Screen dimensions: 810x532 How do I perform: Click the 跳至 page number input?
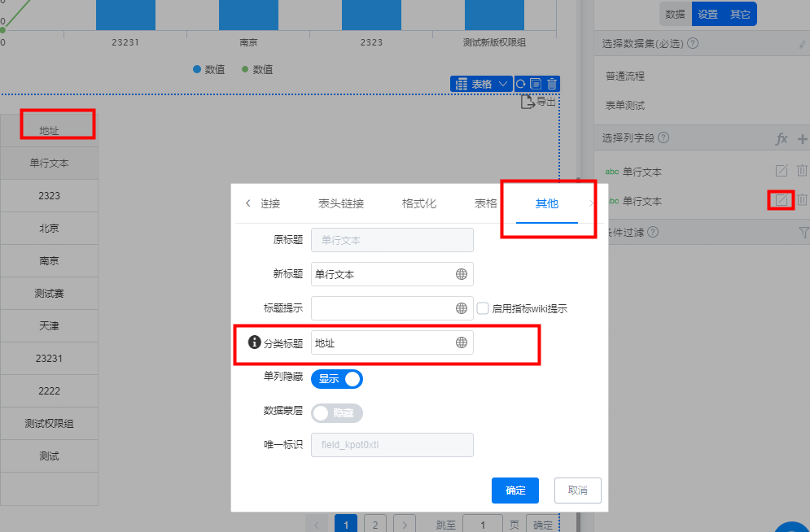tap(483, 524)
